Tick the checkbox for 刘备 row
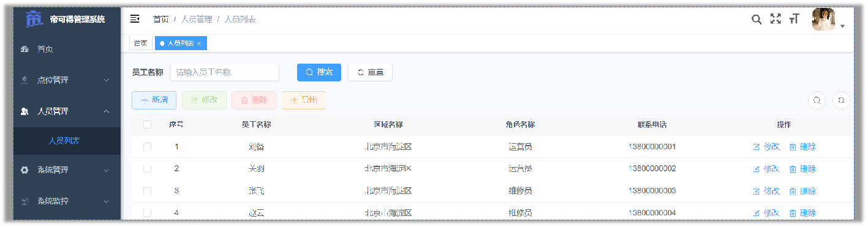The image size is (868, 227). point(147,147)
